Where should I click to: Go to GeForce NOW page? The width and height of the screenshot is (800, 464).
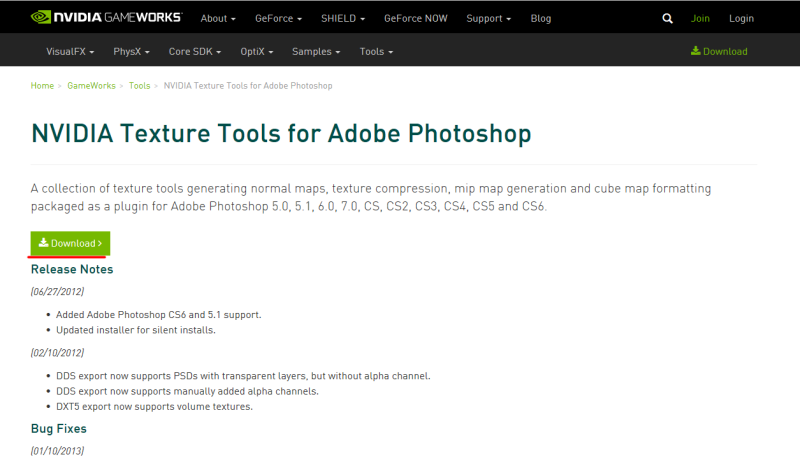click(x=416, y=18)
